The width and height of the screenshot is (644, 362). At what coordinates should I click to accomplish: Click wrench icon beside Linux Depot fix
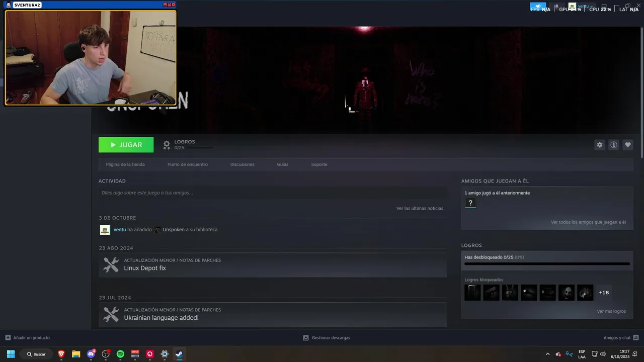coord(111,264)
